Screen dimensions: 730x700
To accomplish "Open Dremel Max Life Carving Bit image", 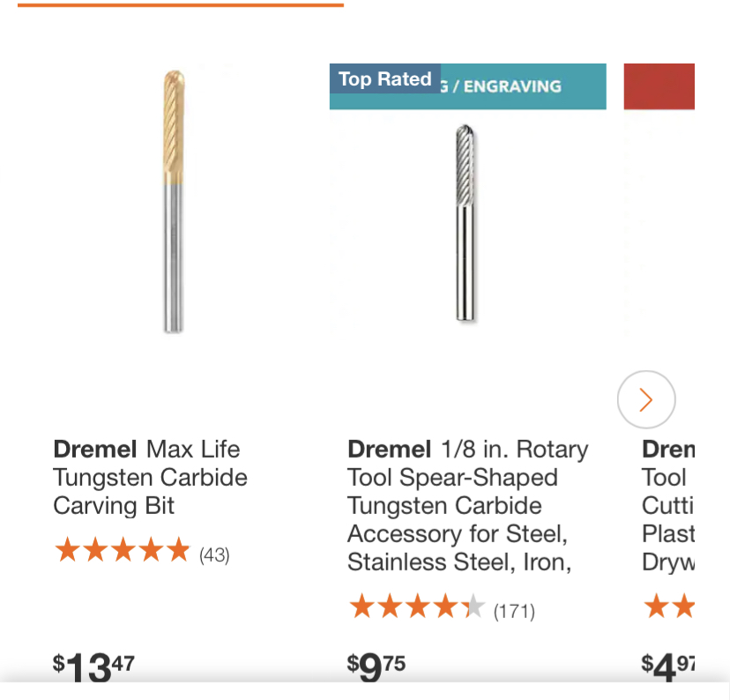I will tap(174, 201).
